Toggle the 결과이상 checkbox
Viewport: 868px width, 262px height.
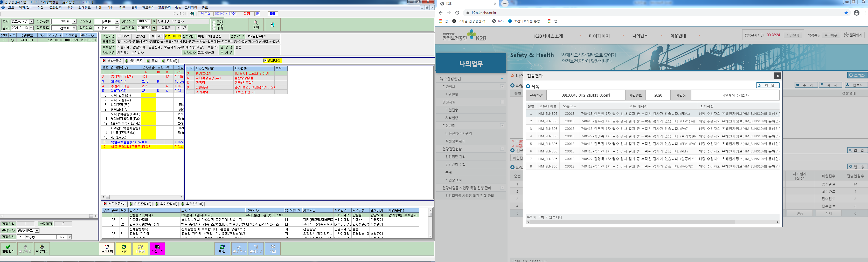(265, 61)
